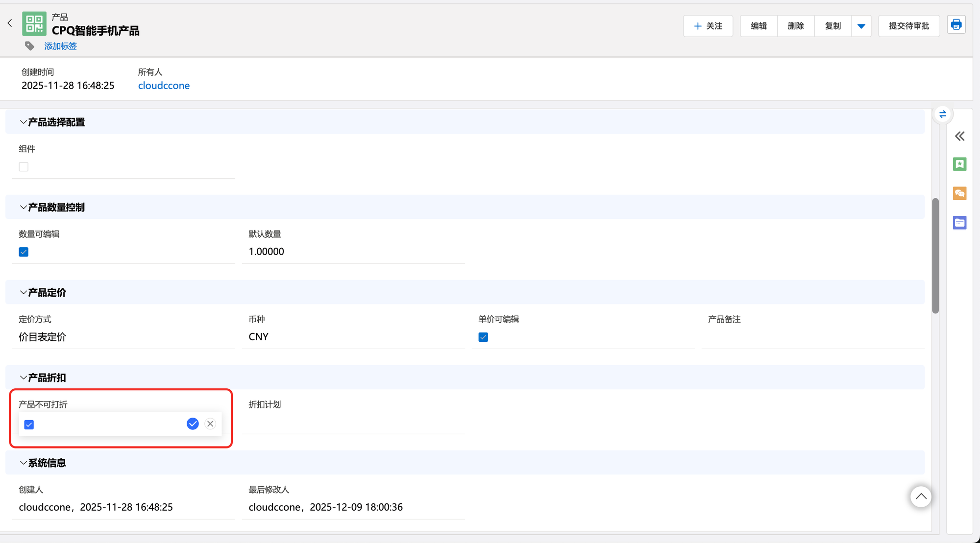
Task: Toggle the 产品不可打折 checkbox
Action: click(x=29, y=425)
